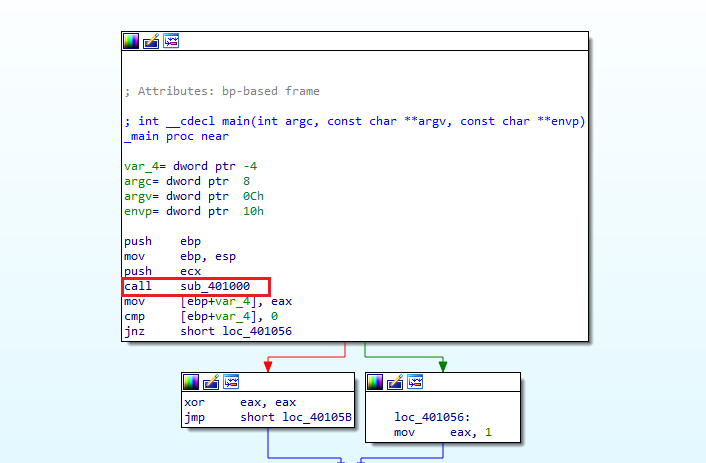Click the 'mov [ebp+var_4], eax' instruction
706x463 pixels.
pos(208,301)
